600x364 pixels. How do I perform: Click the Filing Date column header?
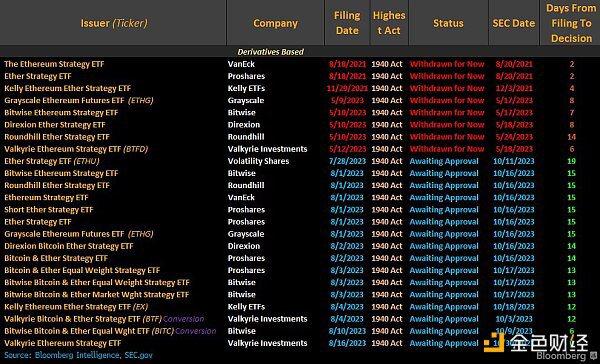click(x=347, y=23)
